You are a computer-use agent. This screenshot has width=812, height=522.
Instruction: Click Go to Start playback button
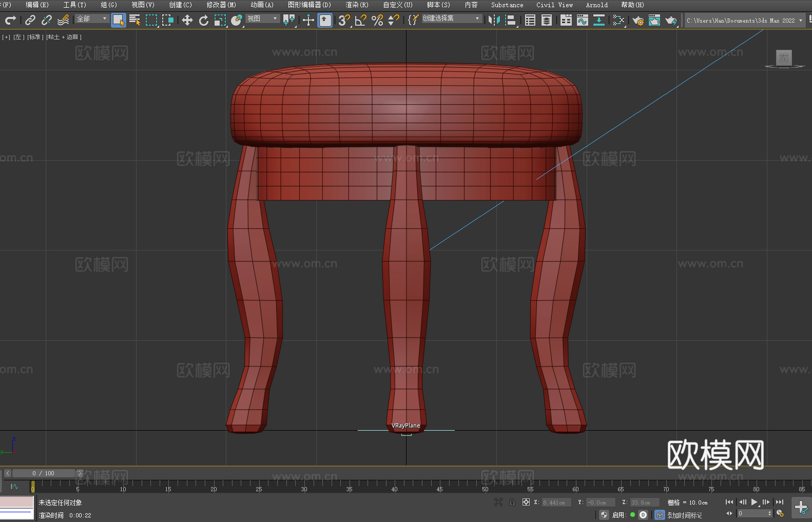[729, 502]
